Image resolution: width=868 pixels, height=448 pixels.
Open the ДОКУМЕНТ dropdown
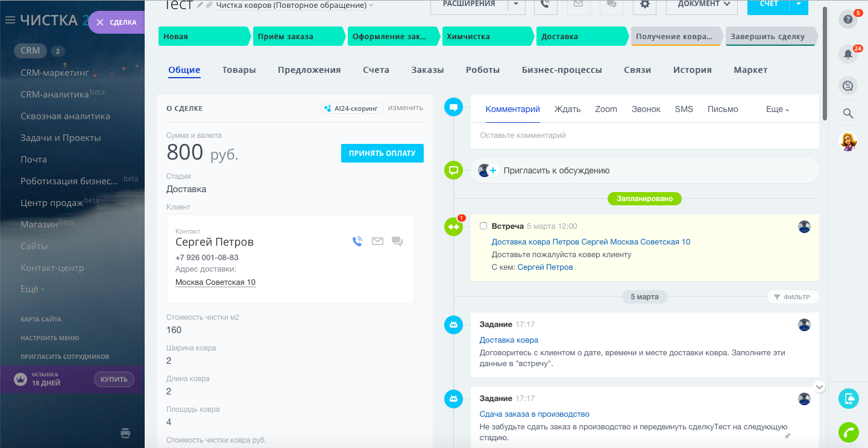click(702, 5)
